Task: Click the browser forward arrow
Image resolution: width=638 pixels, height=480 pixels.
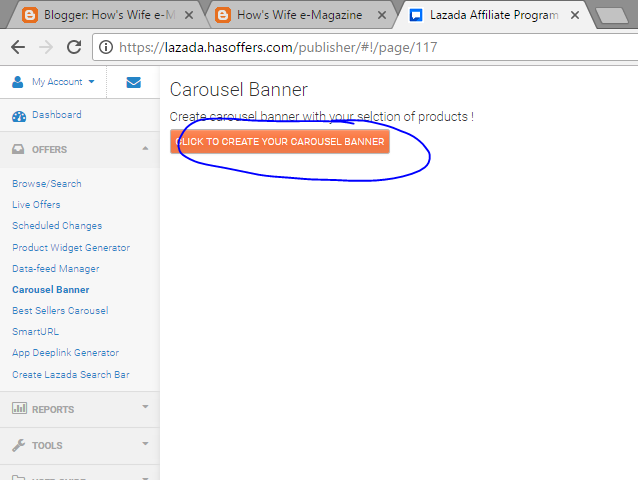Action: click(46, 47)
